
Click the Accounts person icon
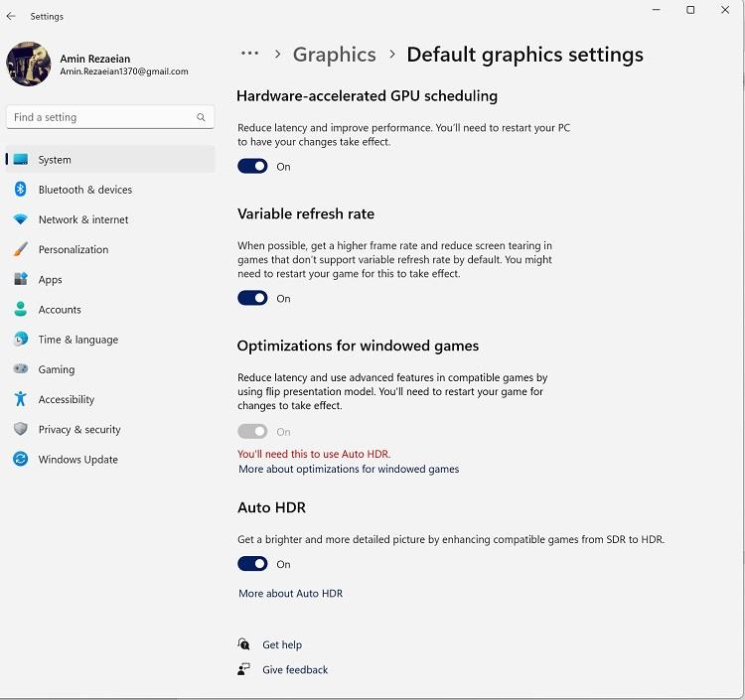(x=21, y=310)
